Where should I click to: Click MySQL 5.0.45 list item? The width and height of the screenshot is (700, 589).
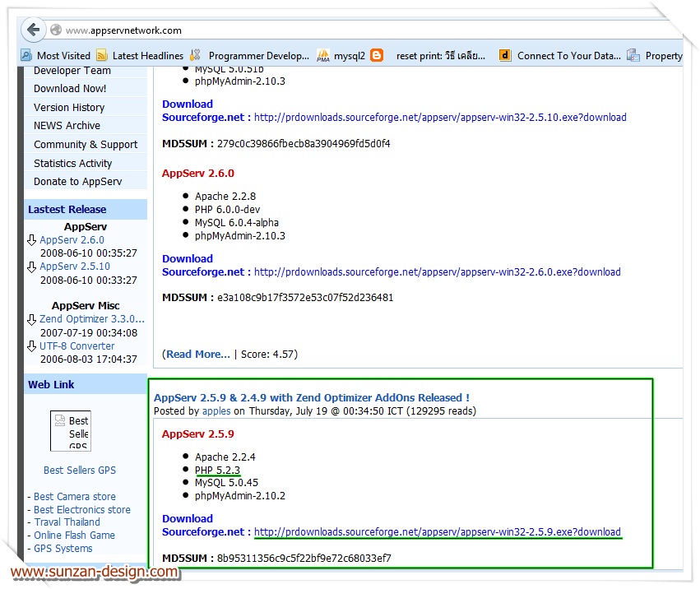[226, 483]
